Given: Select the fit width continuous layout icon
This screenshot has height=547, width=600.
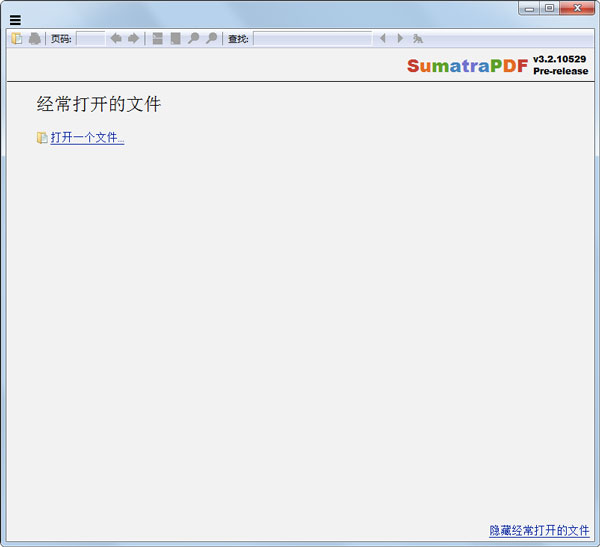Looking at the screenshot, I should (157, 39).
